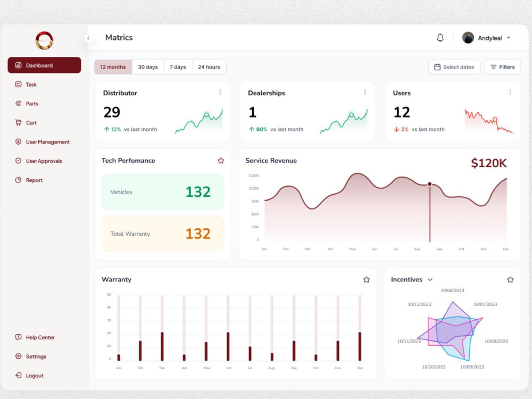Click the Warranty bar for Jun
532x399 pixels.
[228, 346]
